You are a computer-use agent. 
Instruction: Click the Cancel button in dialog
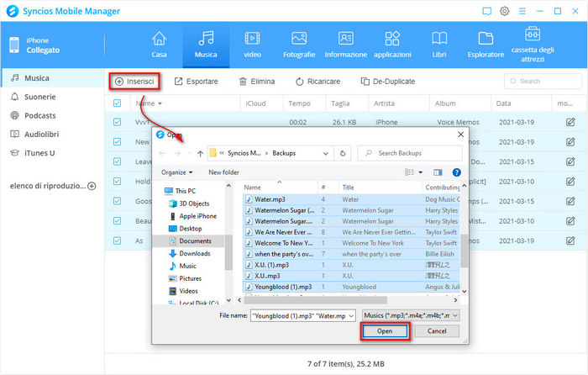pyautogui.click(x=437, y=331)
